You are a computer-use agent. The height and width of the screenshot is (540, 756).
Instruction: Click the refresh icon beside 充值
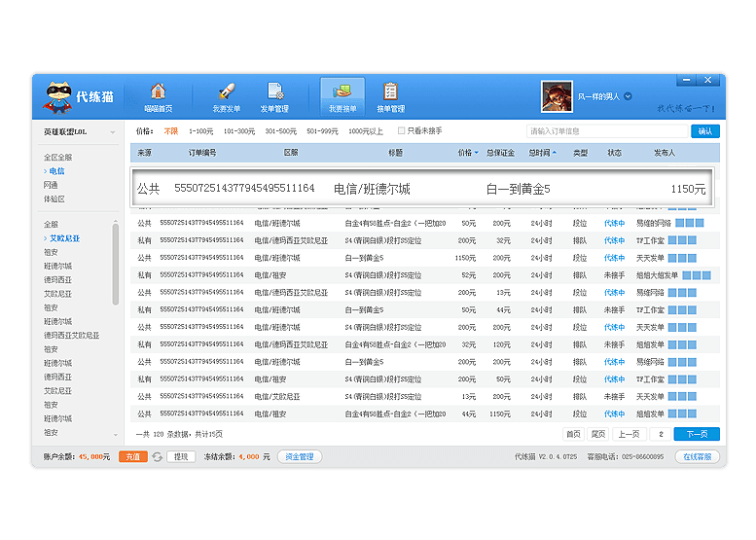[x=157, y=456]
